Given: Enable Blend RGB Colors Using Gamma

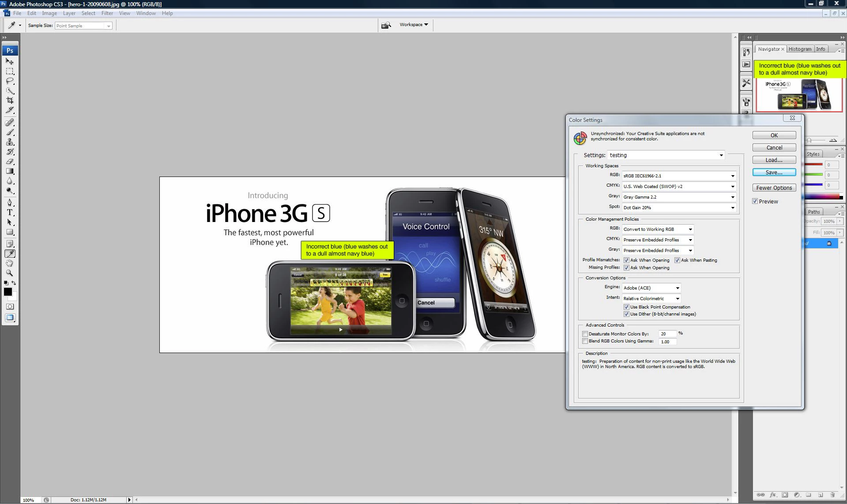Looking at the screenshot, I should [x=585, y=341].
